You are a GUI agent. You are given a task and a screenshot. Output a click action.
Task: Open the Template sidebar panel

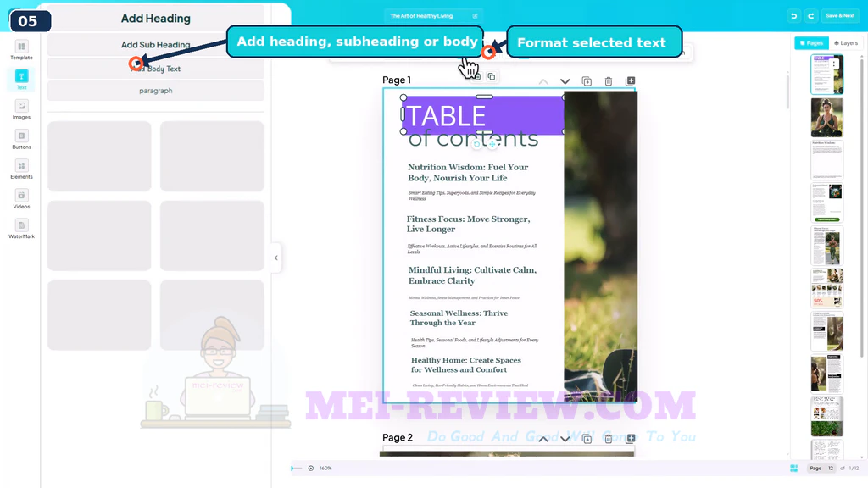21,50
